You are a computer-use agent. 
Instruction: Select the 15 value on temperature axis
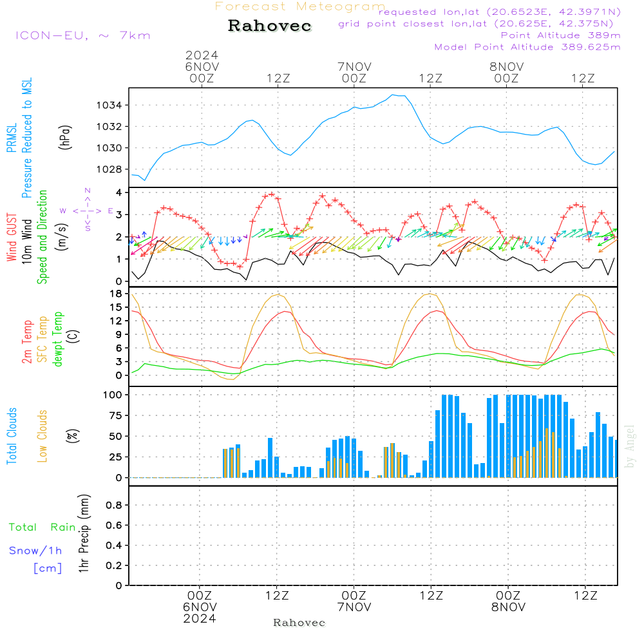click(116, 307)
